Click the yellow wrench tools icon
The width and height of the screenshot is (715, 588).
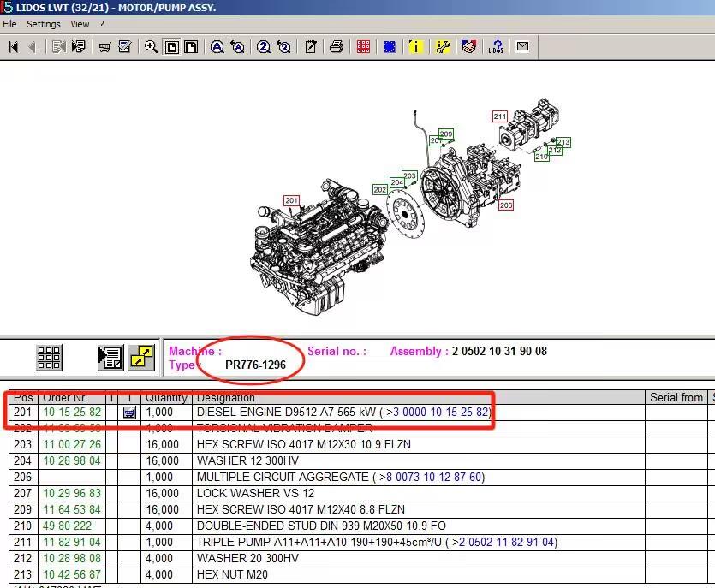click(443, 46)
